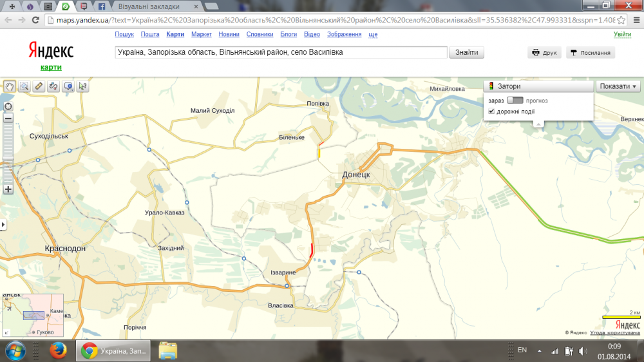Click the browser forward arrow

(22, 20)
